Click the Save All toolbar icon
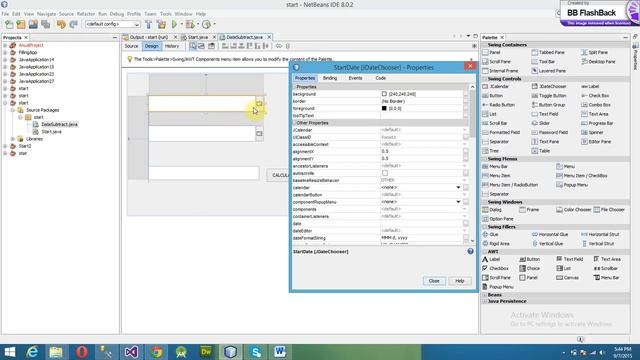Screen dimensions: 640x360 pyautogui.click(x=46, y=24)
